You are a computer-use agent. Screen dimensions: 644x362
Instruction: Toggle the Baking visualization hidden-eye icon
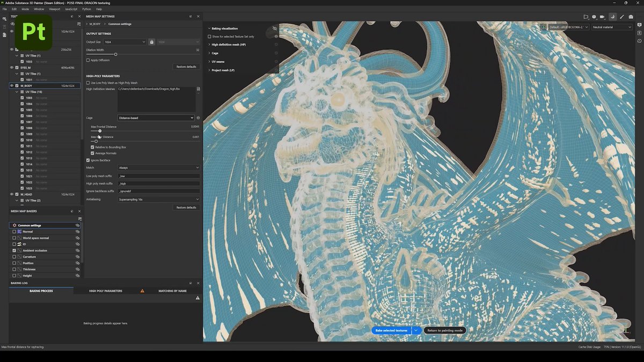point(275,28)
